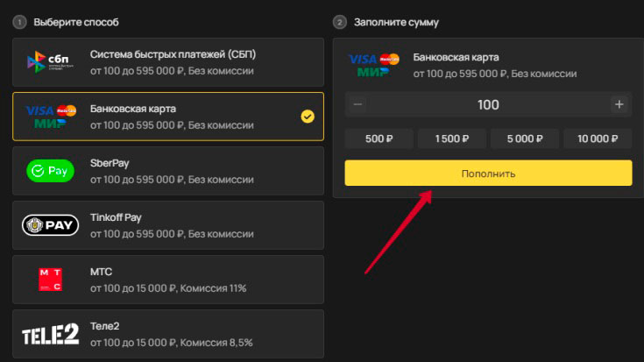Choose the 10 000 ₽ preset amount
The width and height of the screenshot is (644, 362).
[x=598, y=138]
